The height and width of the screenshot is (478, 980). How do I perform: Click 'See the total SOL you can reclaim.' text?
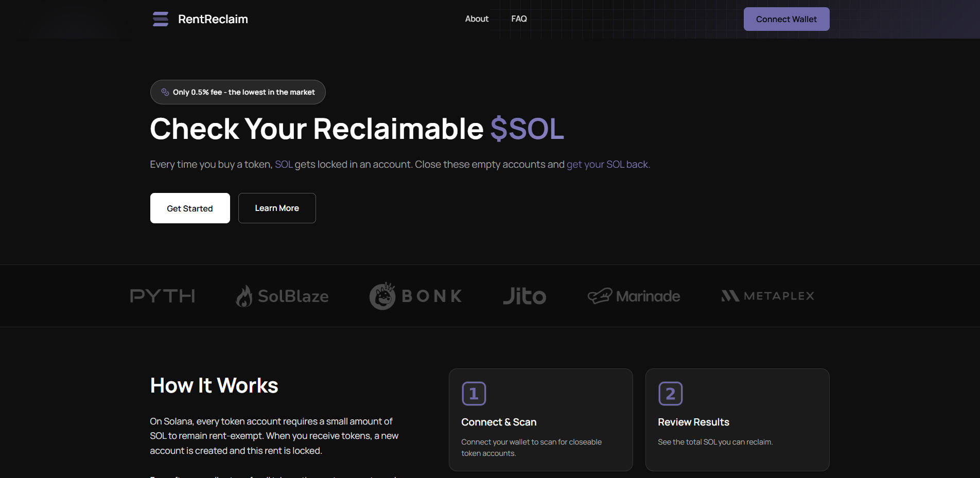[x=715, y=442]
